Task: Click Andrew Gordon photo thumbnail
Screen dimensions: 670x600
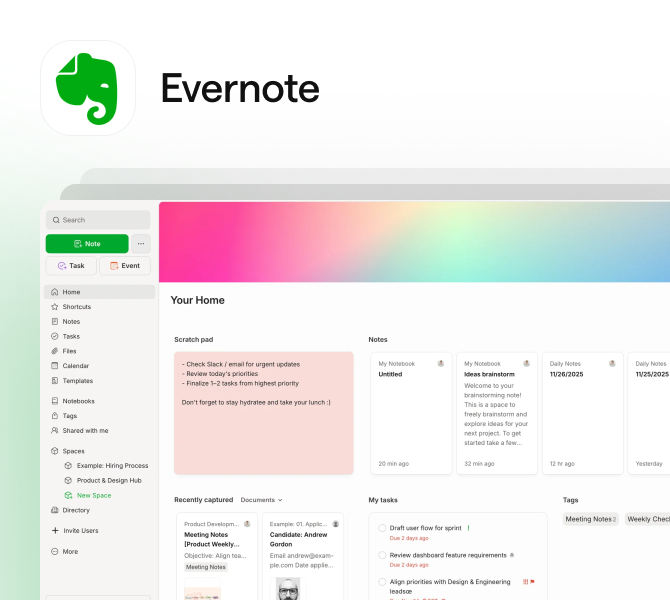Action: point(288,589)
